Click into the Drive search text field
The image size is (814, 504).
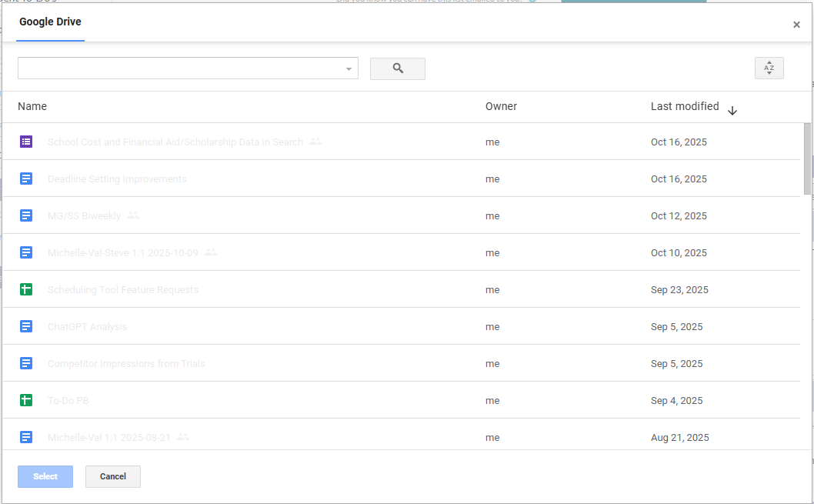181,68
